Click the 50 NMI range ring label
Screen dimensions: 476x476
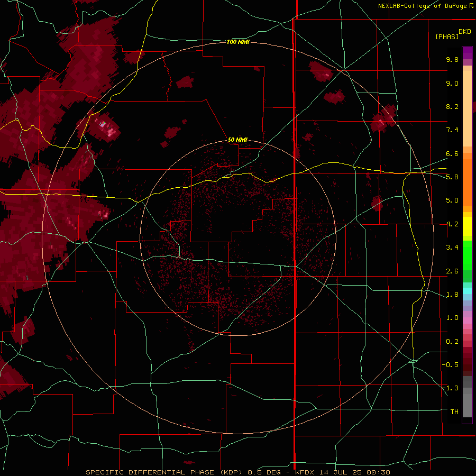(x=237, y=140)
